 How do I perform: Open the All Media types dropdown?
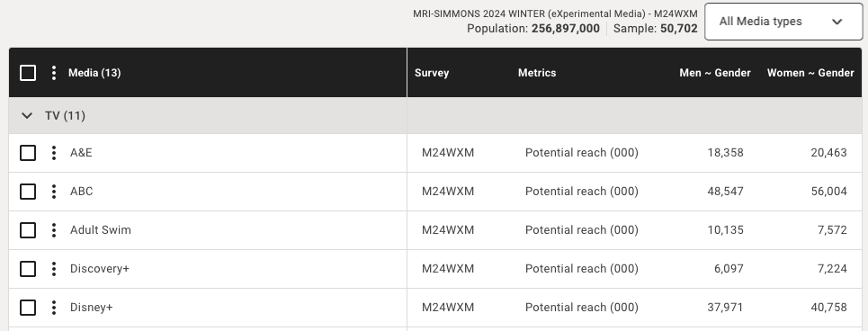783,22
